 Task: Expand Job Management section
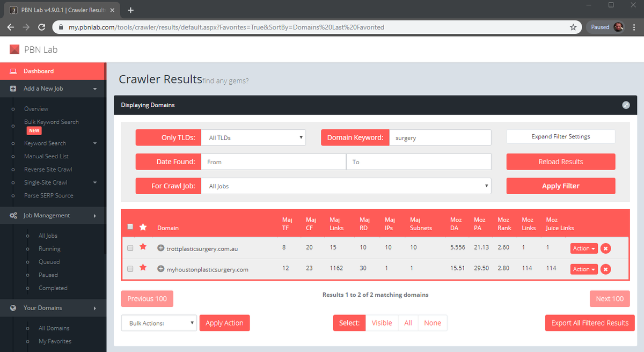click(53, 216)
